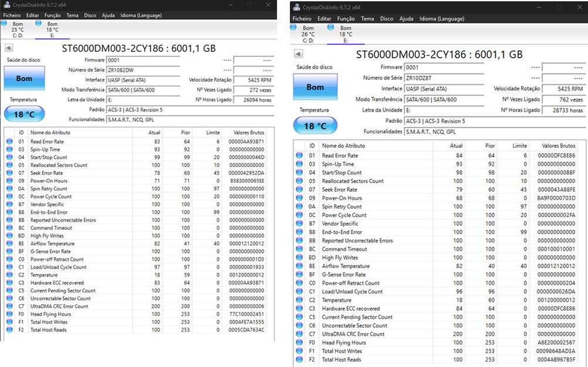Click raw value 000100010001 in right window
The width and height of the screenshot is (588, 367).
[x=556, y=249]
